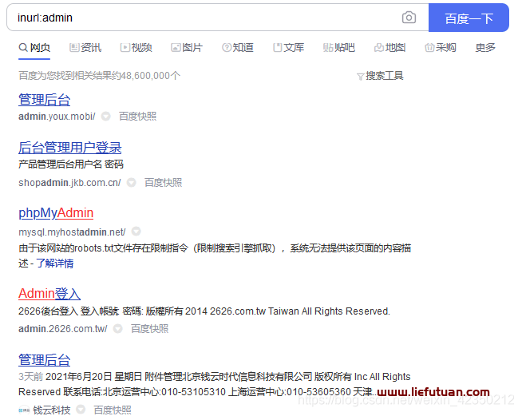The width and height of the screenshot is (514, 420).
Task: Click the camera image-search icon
Action: (x=409, y=18)
